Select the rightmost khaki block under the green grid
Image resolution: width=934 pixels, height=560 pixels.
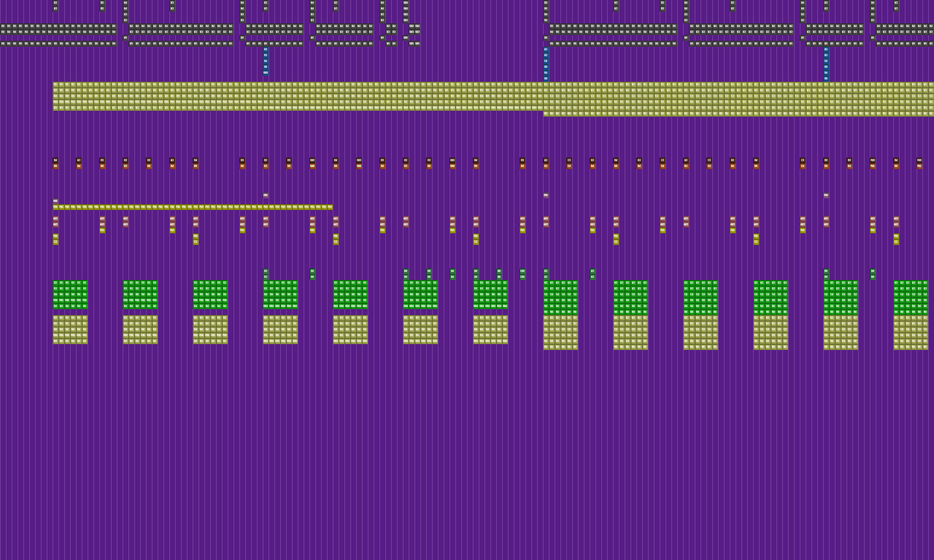(911, 332)
